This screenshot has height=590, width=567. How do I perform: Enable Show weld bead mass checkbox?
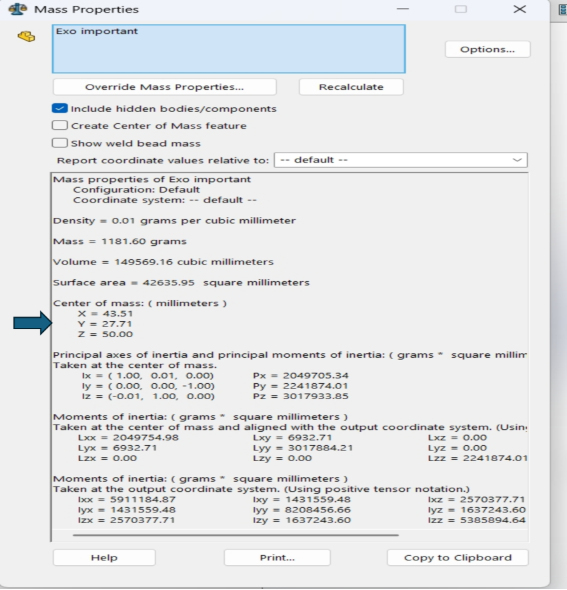[x=60, y=143]
